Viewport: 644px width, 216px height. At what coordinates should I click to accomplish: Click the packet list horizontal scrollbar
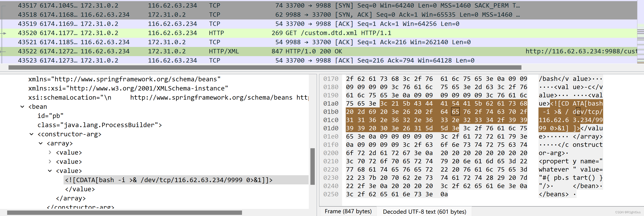(x=265, y=67)
